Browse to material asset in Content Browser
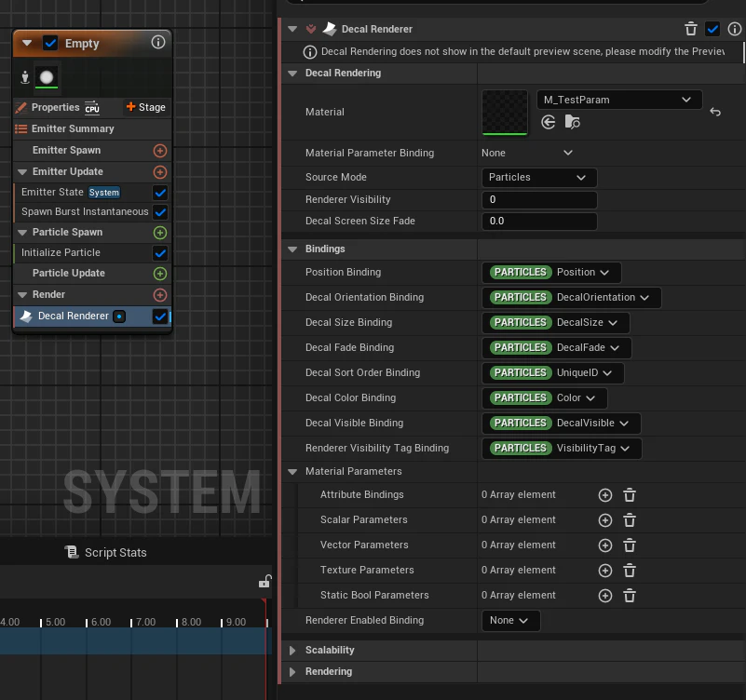 coord(572,122)
